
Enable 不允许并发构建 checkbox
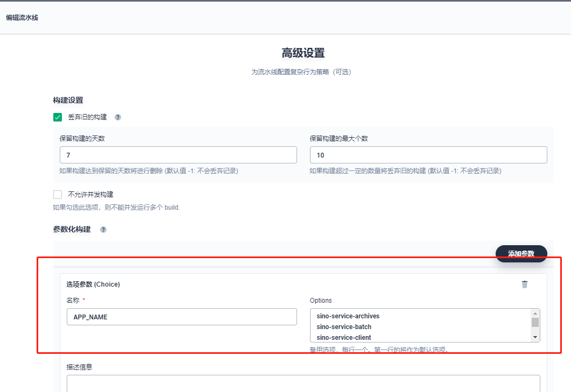(x=58, y=195)
